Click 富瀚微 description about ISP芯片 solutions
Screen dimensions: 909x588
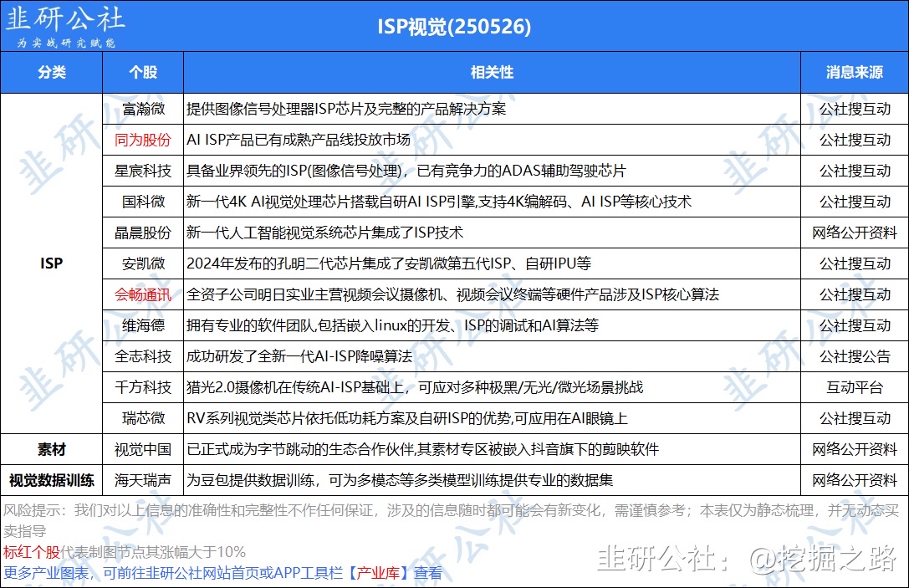pyautogui.click(x=346, y=109)
